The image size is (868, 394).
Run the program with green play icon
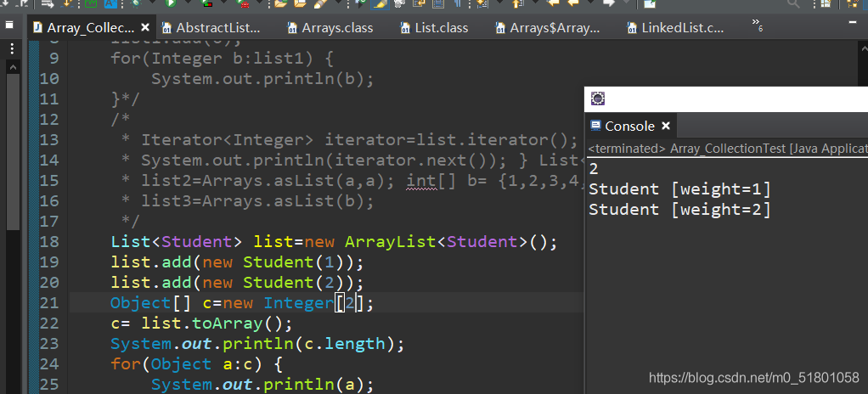pos(170,3)
